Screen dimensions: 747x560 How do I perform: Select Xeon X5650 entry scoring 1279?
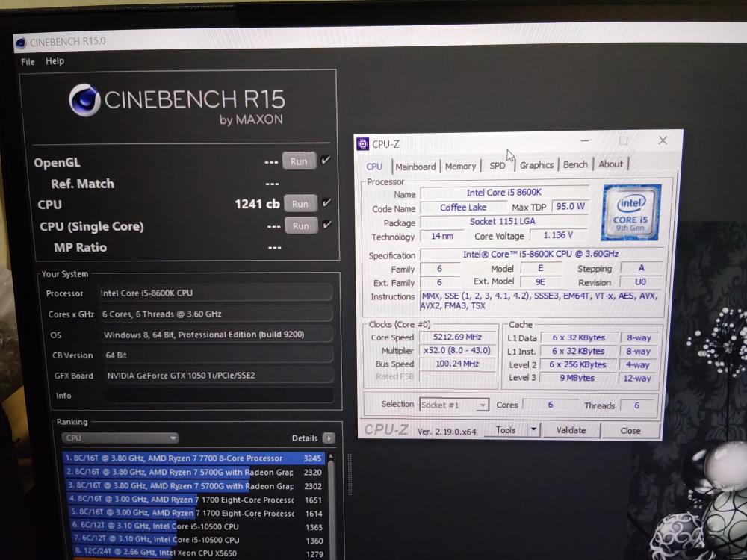[x=198, y=553]
